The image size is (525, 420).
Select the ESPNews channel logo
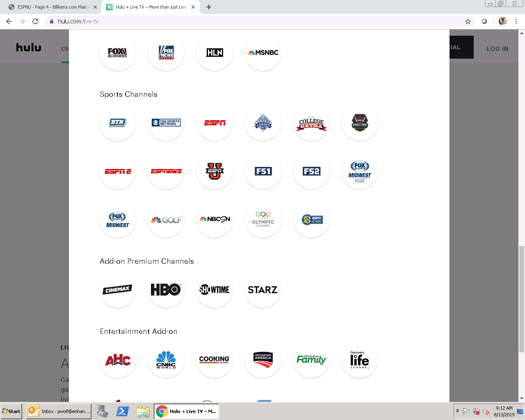point(166,171)
